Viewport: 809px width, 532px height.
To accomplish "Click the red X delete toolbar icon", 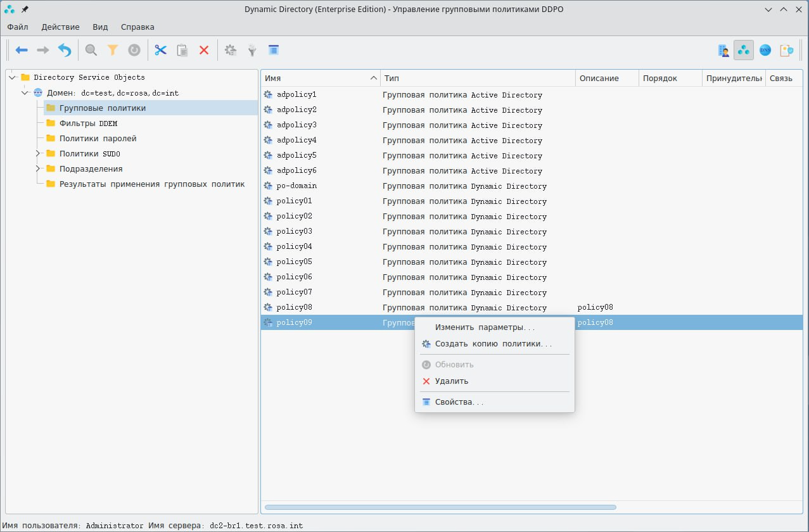I will [204, 50].
